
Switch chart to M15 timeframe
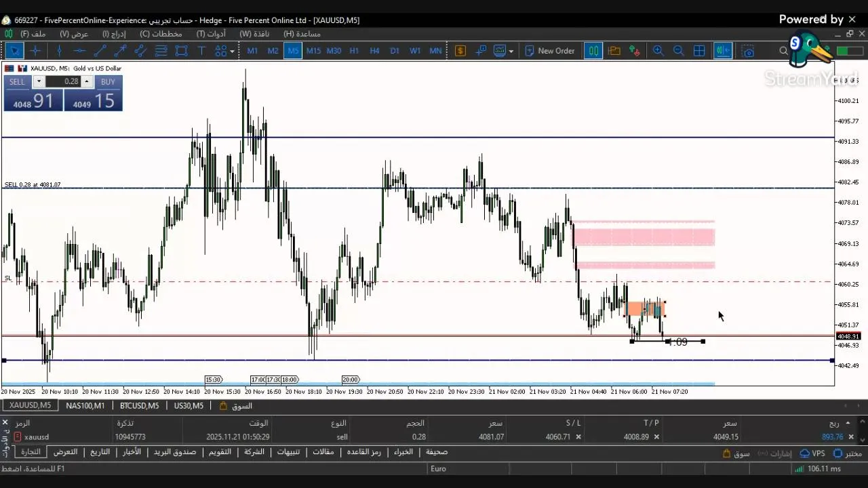313,51
